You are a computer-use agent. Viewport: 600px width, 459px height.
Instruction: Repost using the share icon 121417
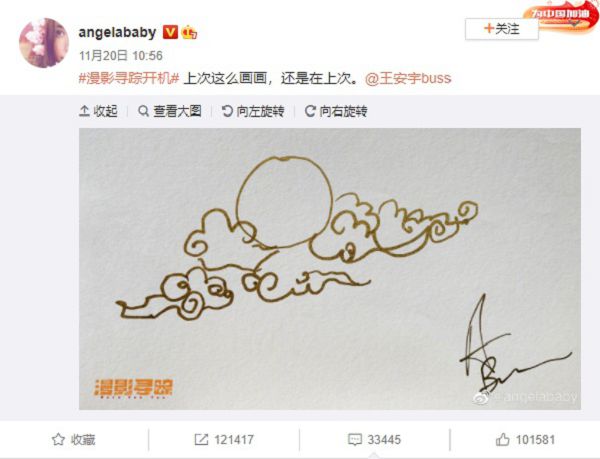click(224, 439)
